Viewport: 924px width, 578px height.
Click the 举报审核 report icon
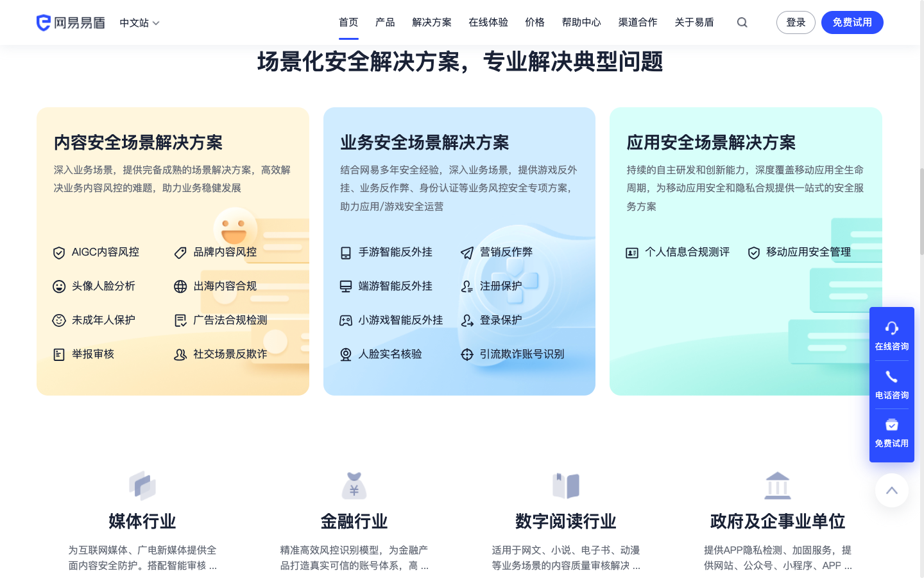59,355
